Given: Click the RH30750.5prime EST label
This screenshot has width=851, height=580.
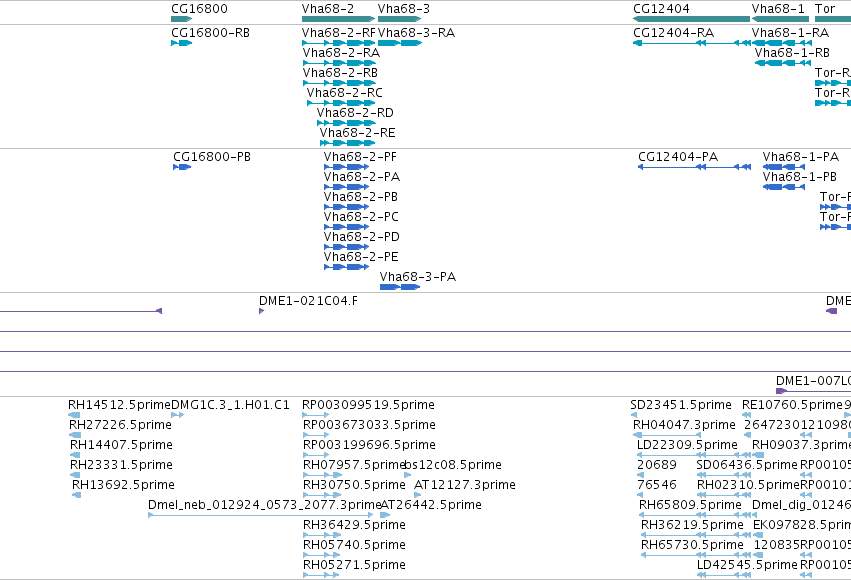Looking at the screenshot, I should 354,485.
